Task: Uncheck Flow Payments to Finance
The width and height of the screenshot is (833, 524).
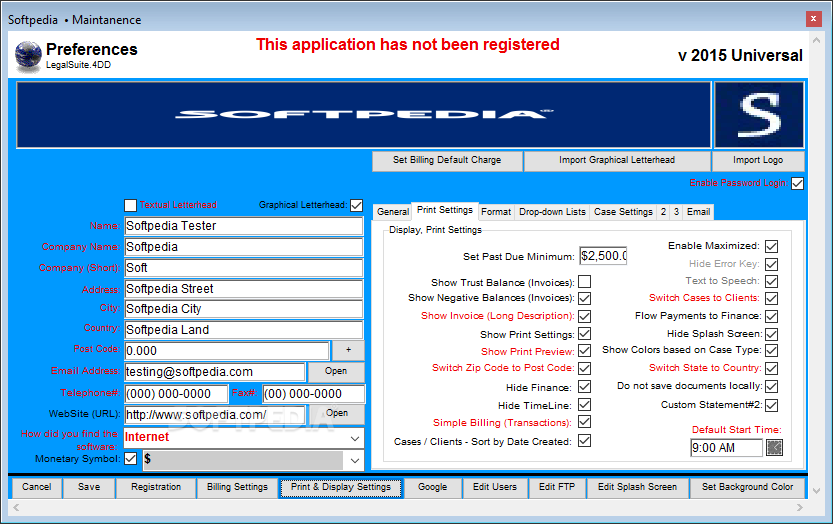Action: tap(771, 316)
